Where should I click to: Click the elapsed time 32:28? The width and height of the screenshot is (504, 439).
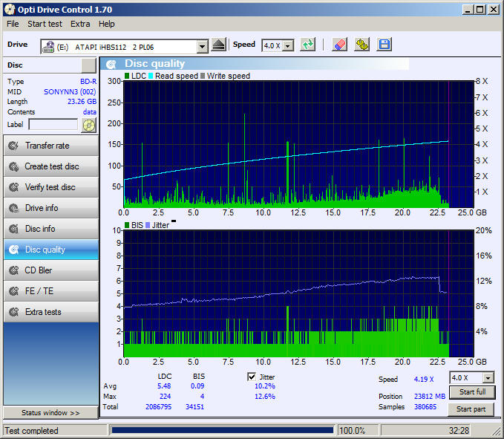(x=459, y=431)
